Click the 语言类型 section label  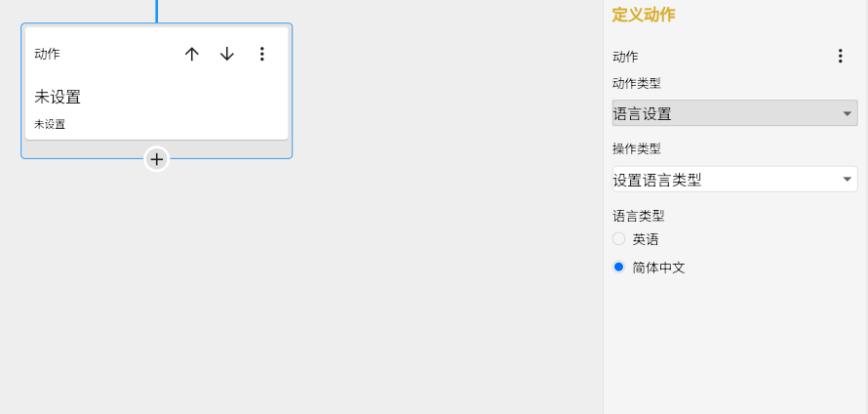pyautogui.click(x=638, y=216)
